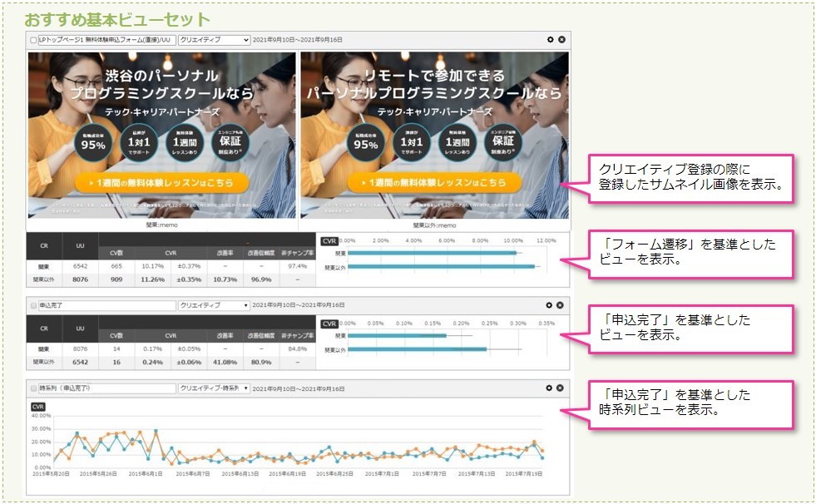Open gear settings of the 申込完了 panel
The image size is (816, 504).
(x=548, y=305)
